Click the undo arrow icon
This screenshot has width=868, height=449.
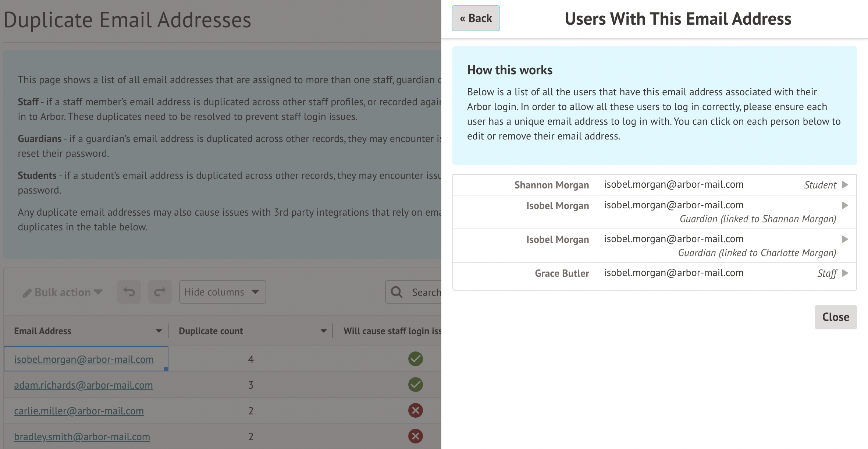[129, 292]
